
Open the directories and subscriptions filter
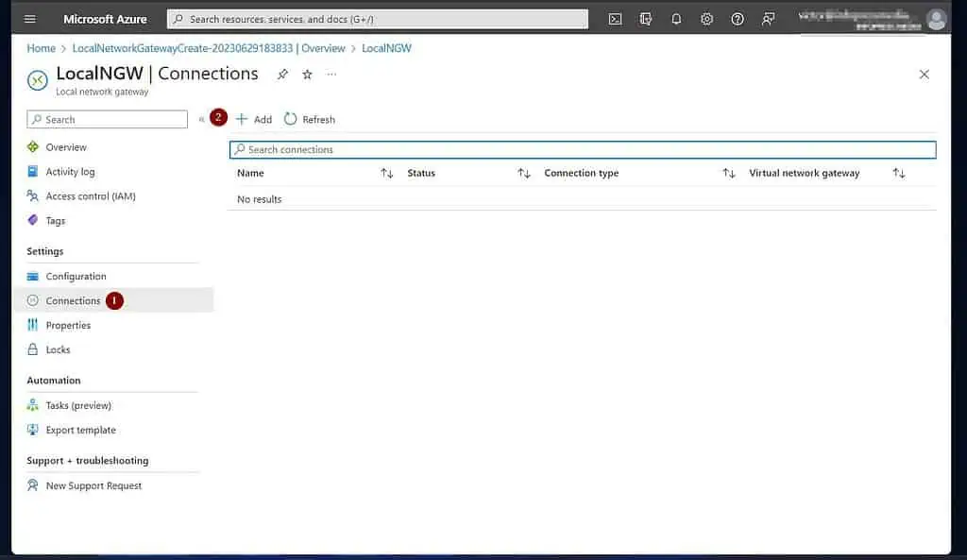tap(646, 19)
